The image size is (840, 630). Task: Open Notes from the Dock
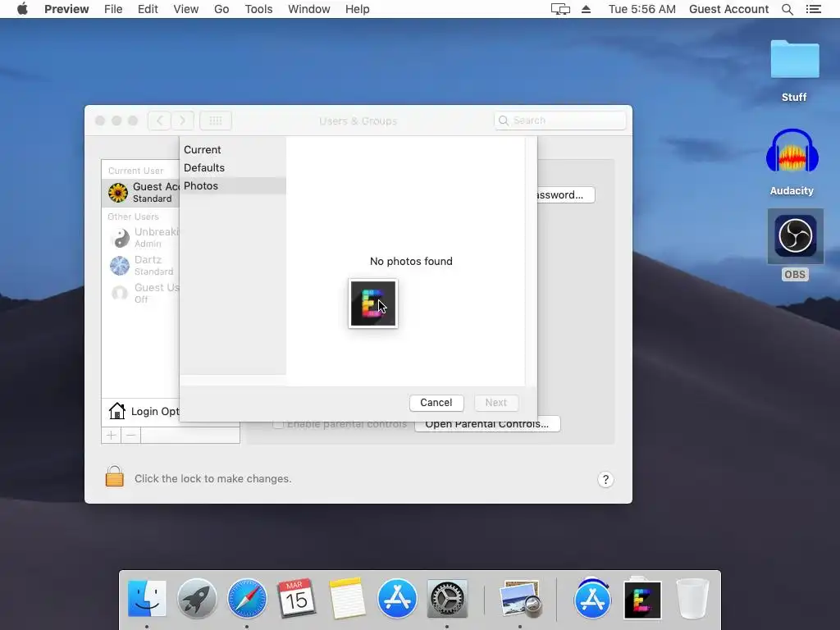pos(347,599)
